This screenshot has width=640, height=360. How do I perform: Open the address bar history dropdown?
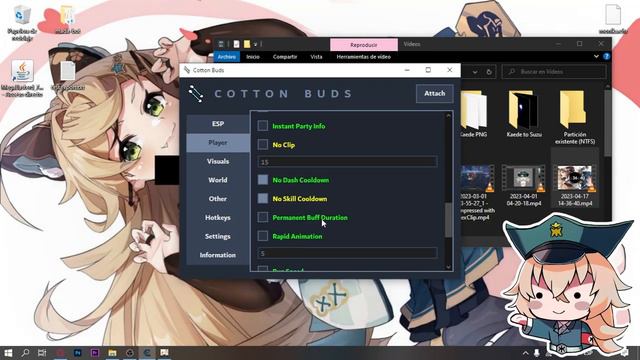(x=475, y=72)
